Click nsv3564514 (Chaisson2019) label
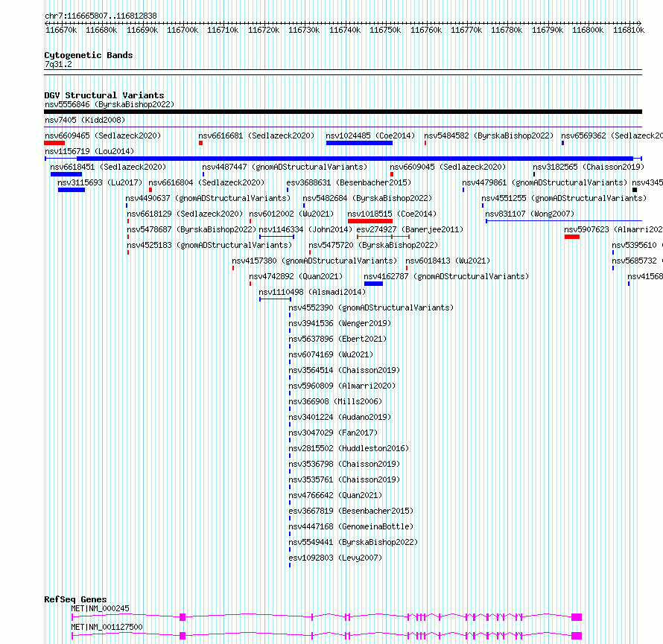This screenshot has width=663, height=644. [x=344, y=370]
